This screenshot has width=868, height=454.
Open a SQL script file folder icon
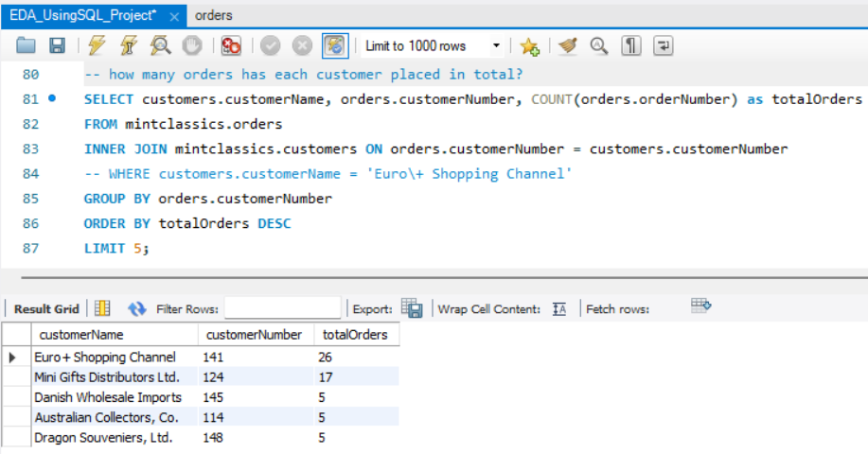pos(26,45)
